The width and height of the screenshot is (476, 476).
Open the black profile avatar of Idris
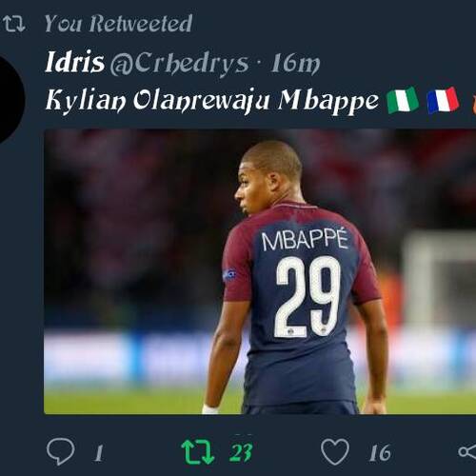pos(11,98)
